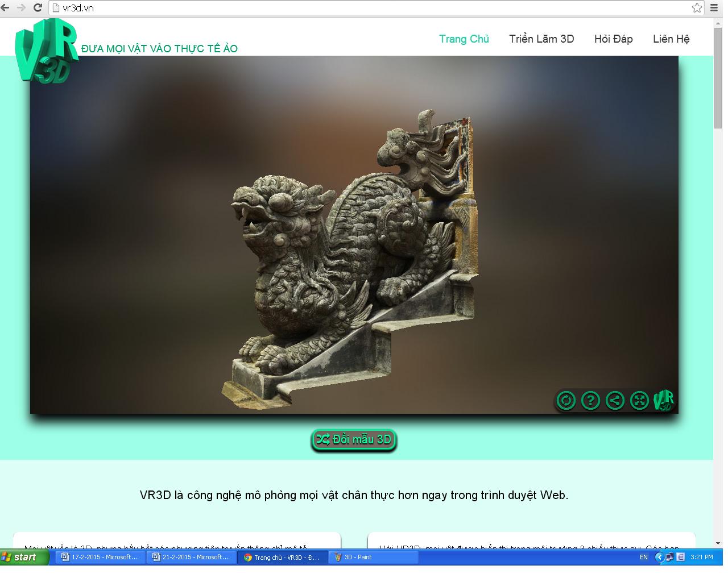Open the help question mark icon
The width and height of the screenshot is (728, 582).
[x=590, y=401]
